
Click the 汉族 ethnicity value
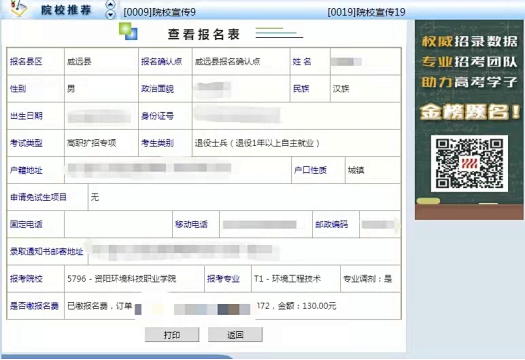click(x=341, y=89)
